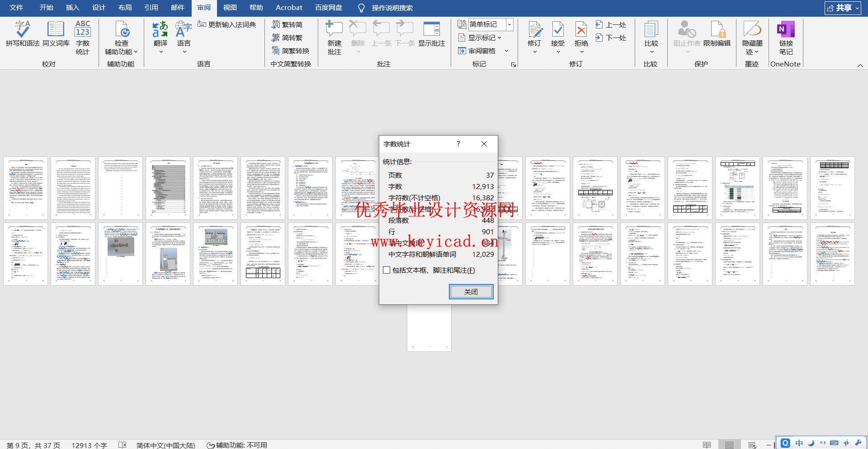Click the IME soft keyboard icon
Screen dimensions: 868x449
click(x=834, y=443)
